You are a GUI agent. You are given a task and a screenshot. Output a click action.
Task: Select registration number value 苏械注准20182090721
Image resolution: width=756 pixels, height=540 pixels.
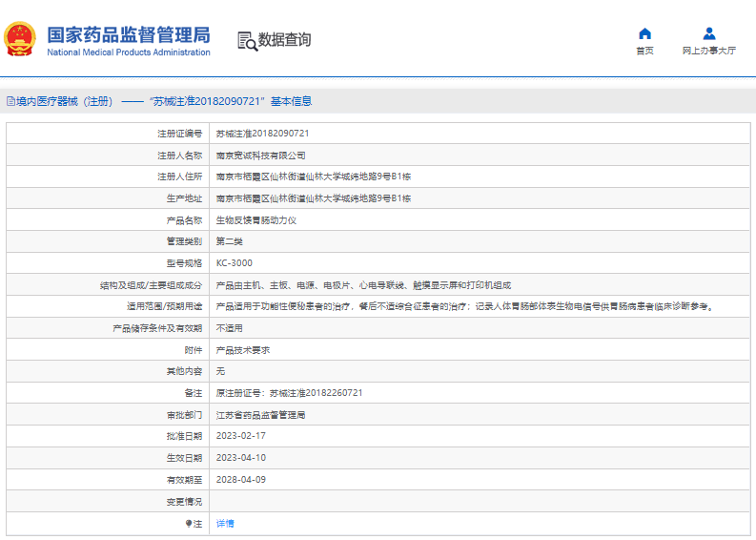click(x=262, y=134)
